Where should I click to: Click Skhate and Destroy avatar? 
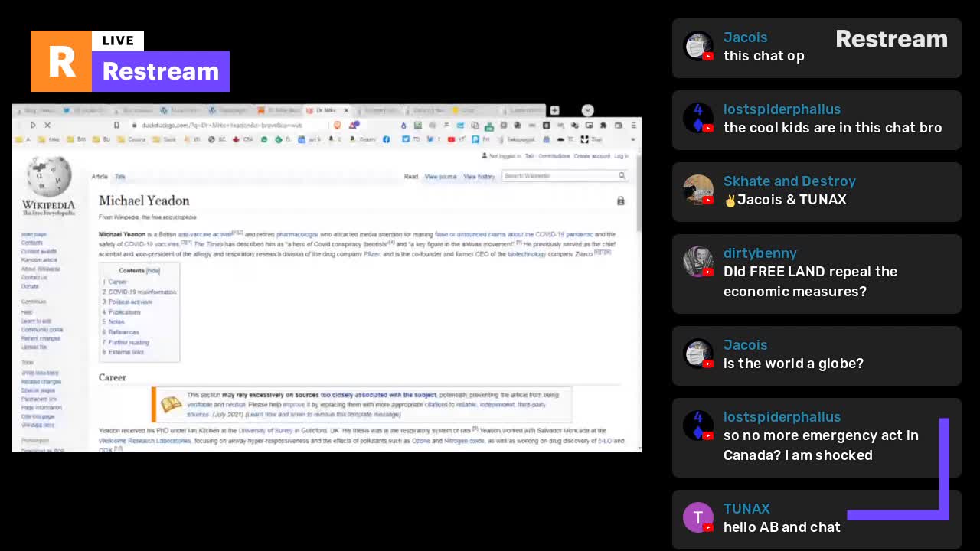click(x=698, y=190)
